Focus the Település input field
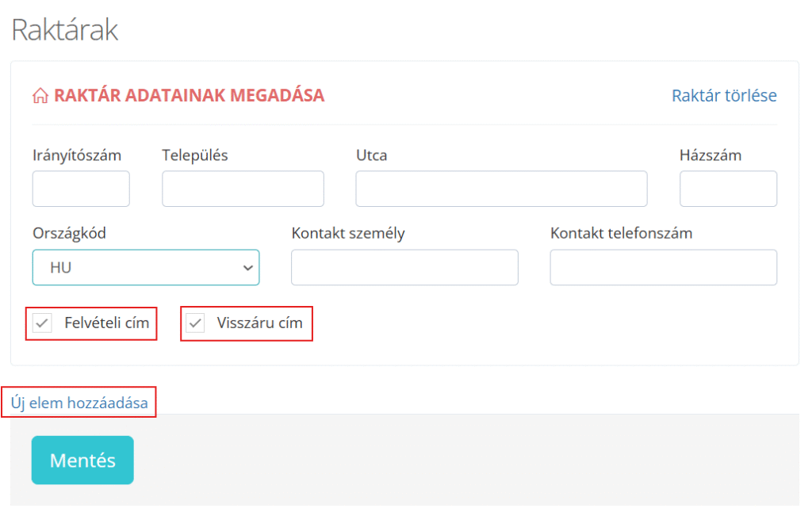This screenshot has height=516, width=812. [x=243, y=189]
